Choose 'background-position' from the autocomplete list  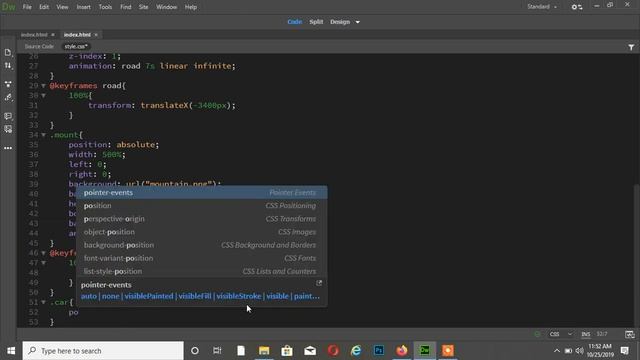tap(202, 245)
